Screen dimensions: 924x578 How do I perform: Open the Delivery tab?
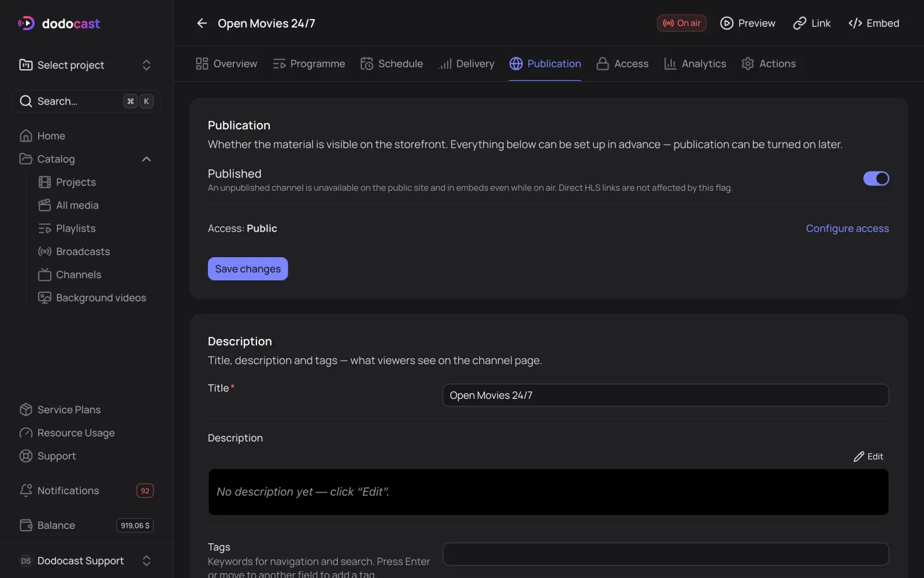pos(466,64)
